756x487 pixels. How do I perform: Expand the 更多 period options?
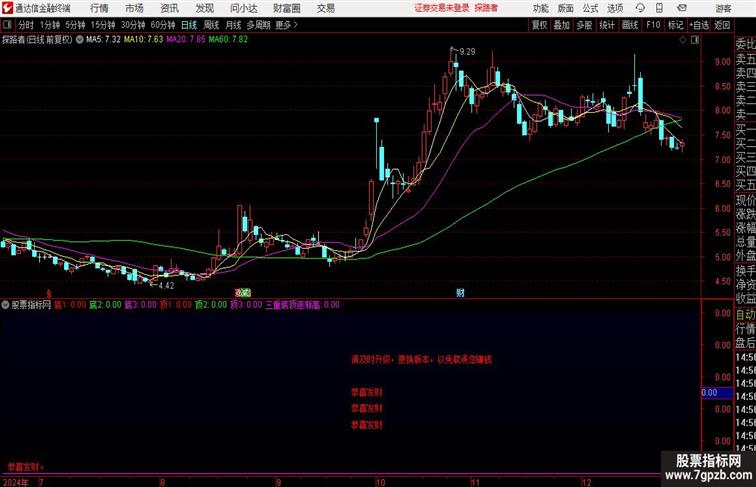286,25
